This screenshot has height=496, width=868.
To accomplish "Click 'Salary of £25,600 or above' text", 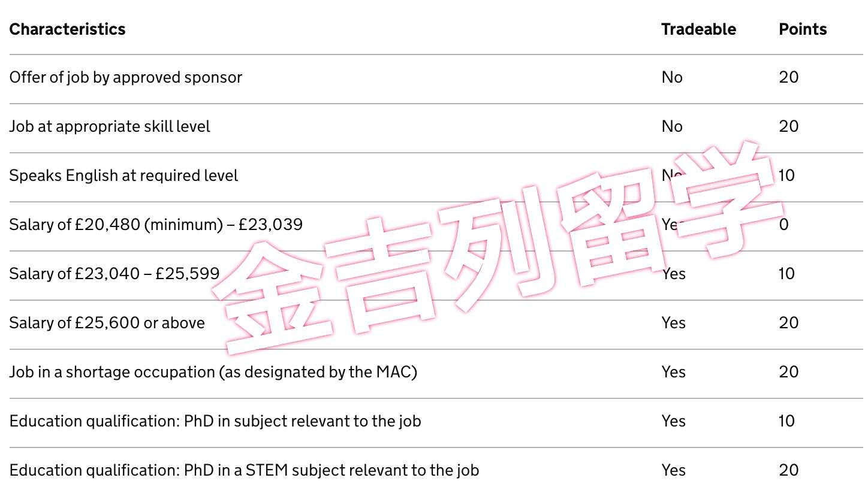I will click(107, 323).
